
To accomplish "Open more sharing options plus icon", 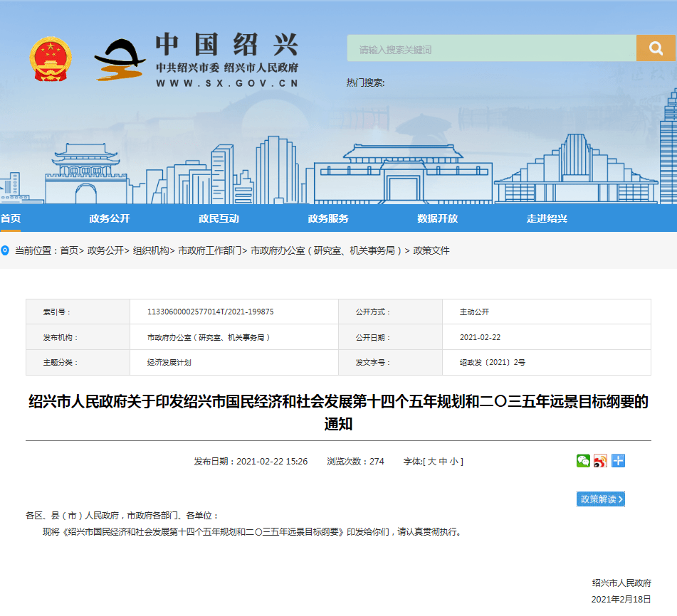I will tap(618, 461).
